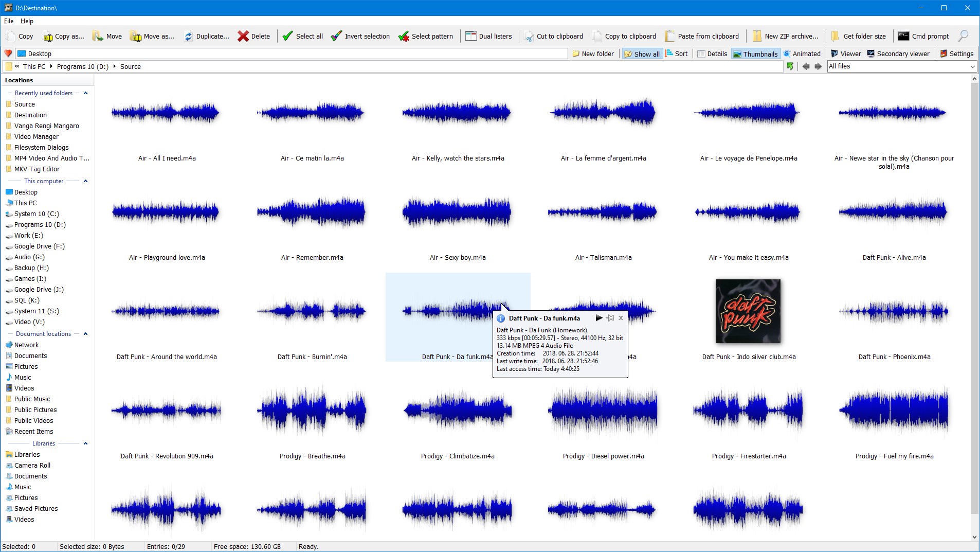980x552 pixels.
Task: Click Copy to clipboard icon
Action: (597, 36)
